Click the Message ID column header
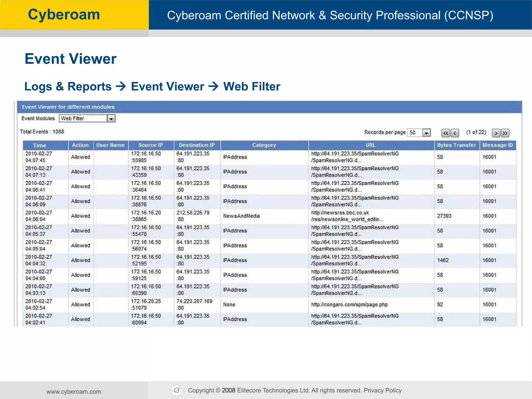The image size is (532, 399). [498, 145]
